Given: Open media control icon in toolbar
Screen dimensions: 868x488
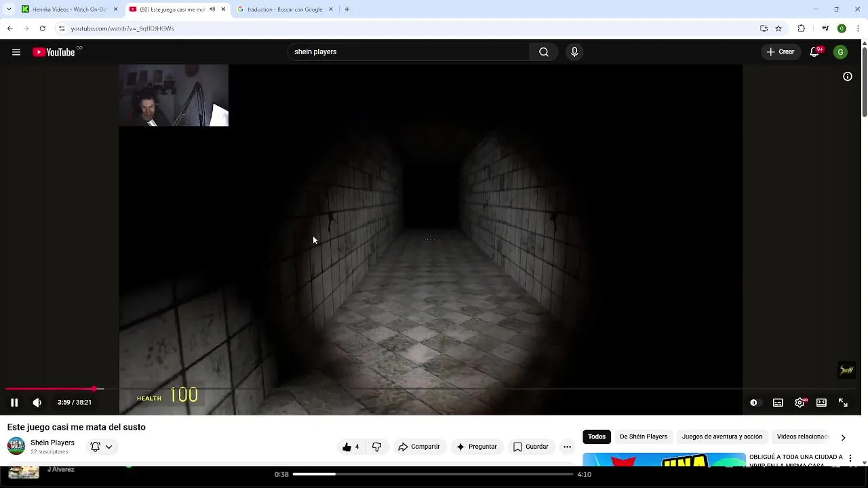Looking at the screenshot, I should coord(825,28).
